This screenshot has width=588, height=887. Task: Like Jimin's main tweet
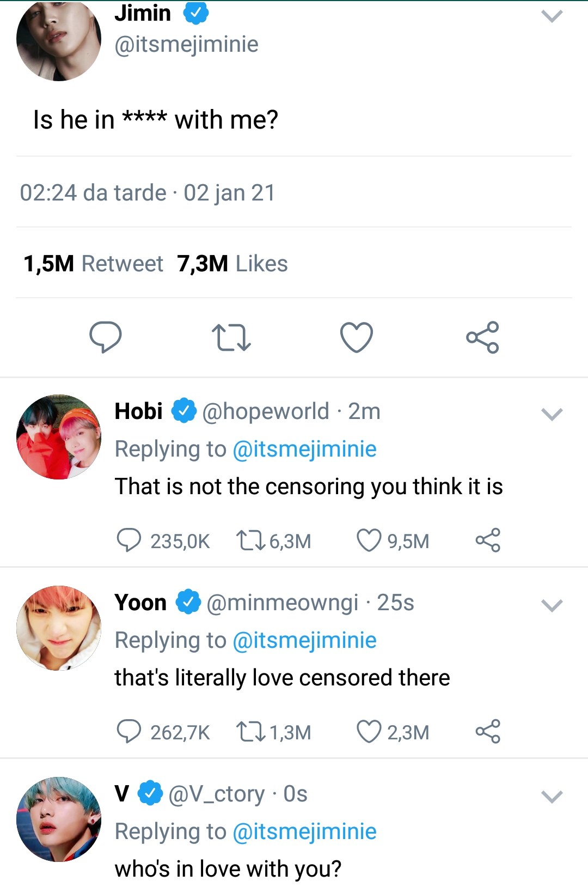[x=357, y=337]
